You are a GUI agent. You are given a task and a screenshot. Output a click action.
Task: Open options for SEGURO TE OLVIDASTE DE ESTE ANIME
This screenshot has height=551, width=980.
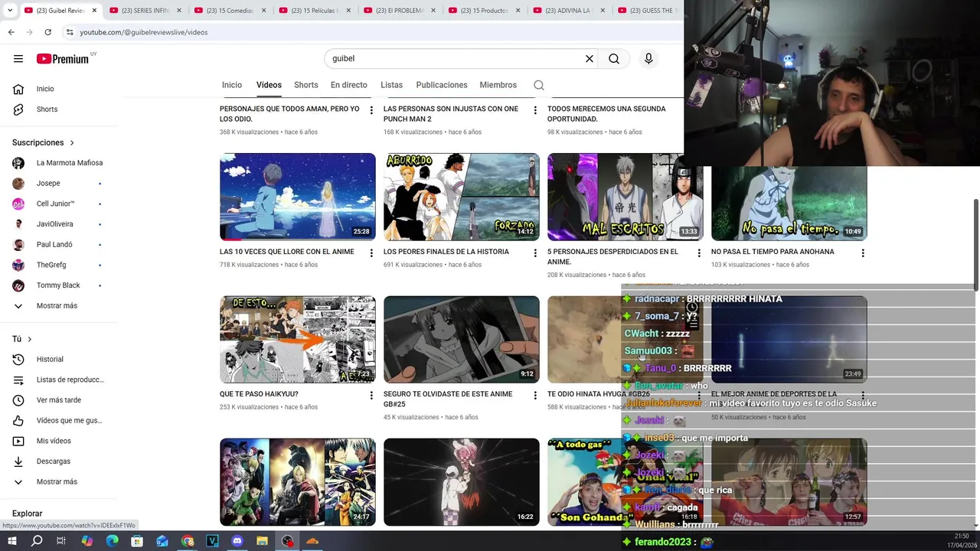535,396
